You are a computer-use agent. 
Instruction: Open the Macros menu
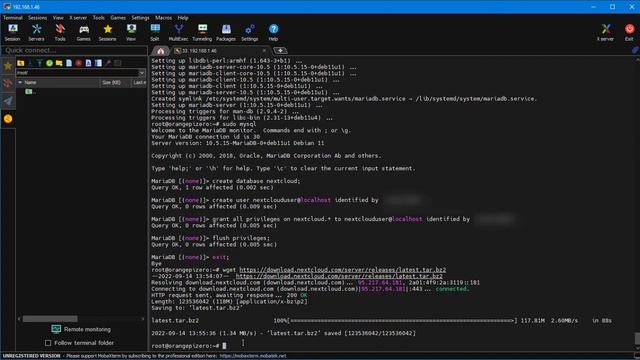(163, 18)
